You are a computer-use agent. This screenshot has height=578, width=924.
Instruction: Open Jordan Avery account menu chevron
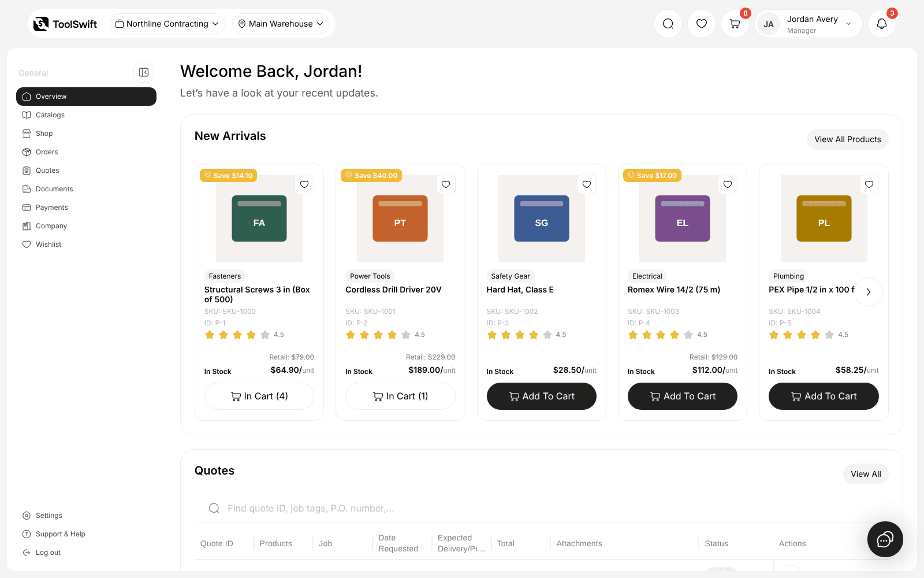coord(848,24)
